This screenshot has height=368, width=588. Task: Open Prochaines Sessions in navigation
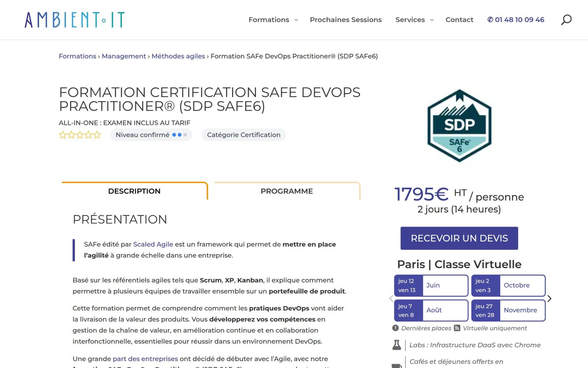click(346, 20)
